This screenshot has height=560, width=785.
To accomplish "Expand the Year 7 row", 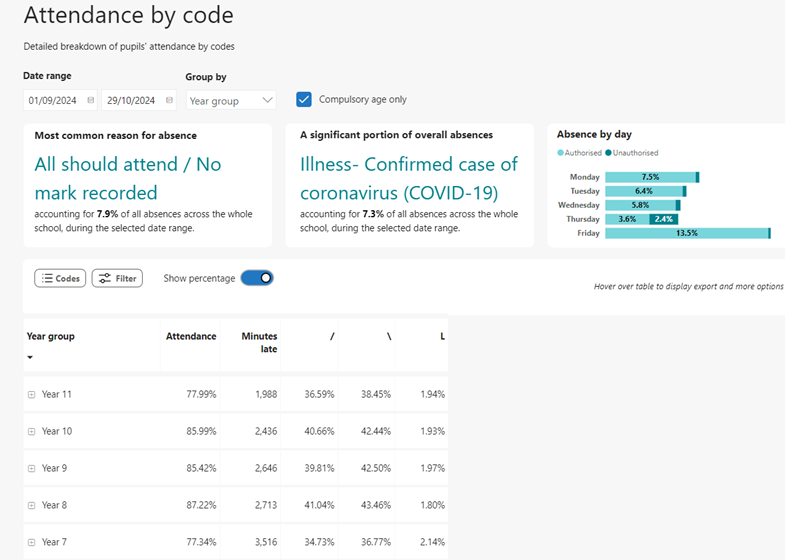I will [x=32, y=543].
